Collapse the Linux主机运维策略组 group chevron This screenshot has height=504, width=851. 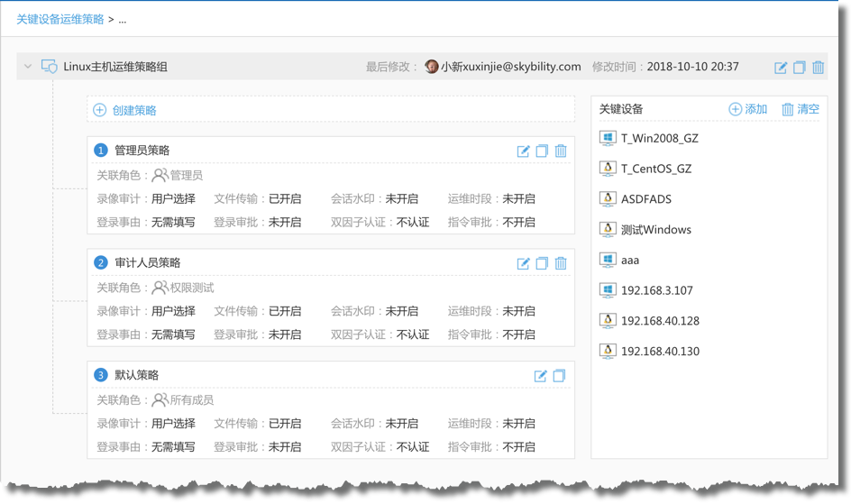click(28, 67)
